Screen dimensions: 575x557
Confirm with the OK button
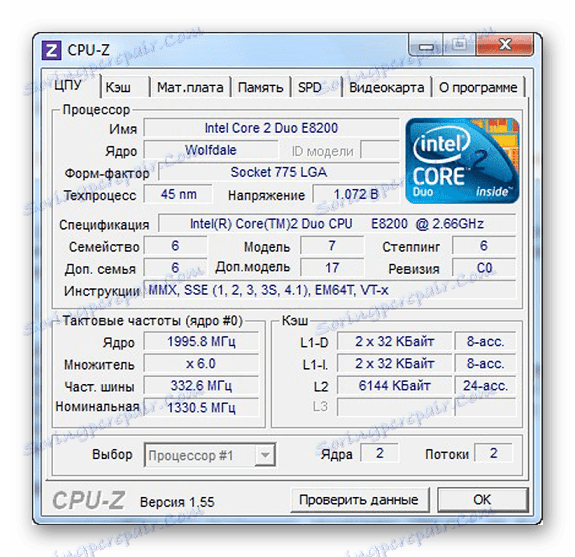point(482,500)
